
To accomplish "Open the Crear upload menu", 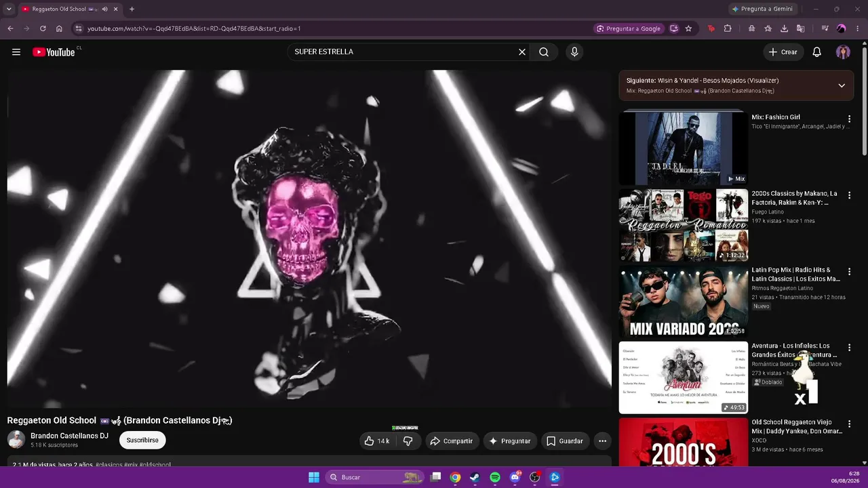I will coord(783,52).
